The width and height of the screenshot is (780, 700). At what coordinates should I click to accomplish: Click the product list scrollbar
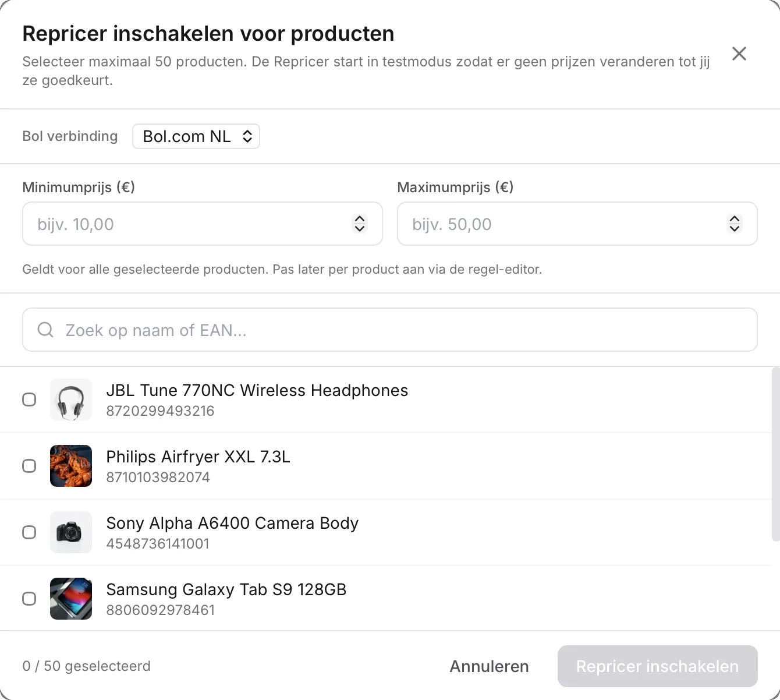(x=775, y=454)
